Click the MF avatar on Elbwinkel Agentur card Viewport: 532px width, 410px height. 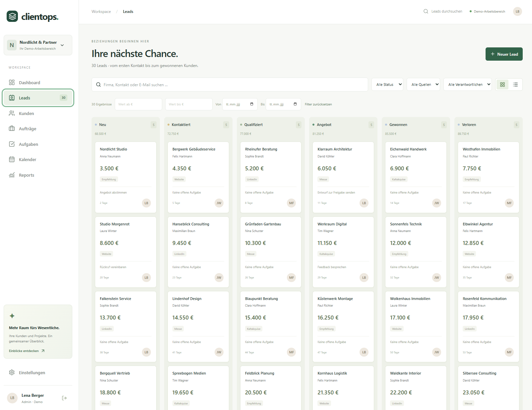[509, 277]
